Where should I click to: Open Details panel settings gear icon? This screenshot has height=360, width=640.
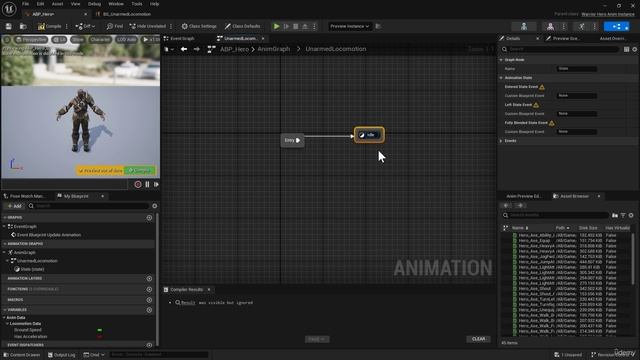click(x=635, y=49)
